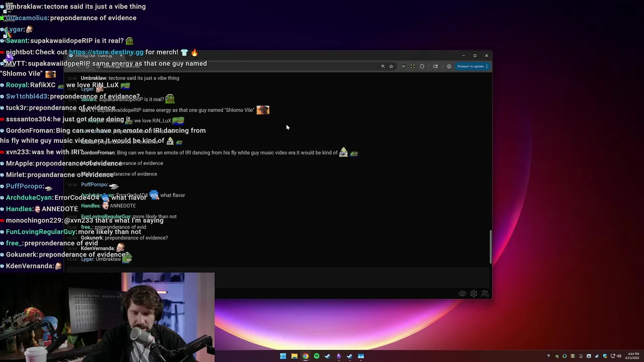Show the chat users list icon
The height and width of the screenshot is (362, 644).
pos(485,294)
